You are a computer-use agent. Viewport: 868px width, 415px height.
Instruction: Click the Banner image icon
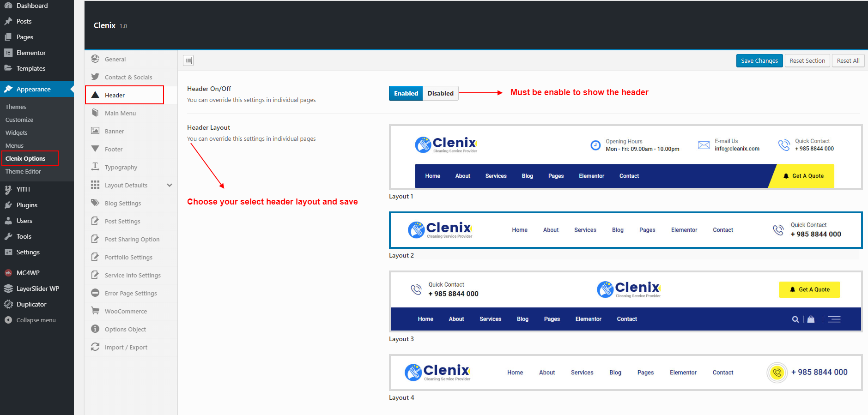(x=95, y=131)
